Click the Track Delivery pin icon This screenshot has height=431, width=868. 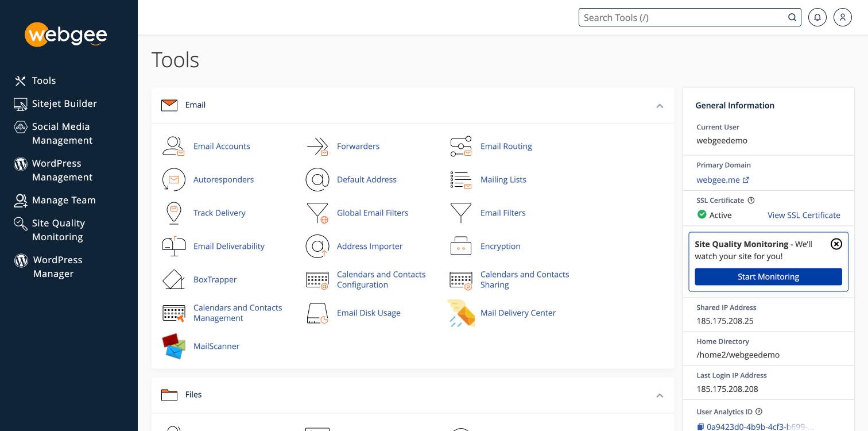click(x=173, y=213)
